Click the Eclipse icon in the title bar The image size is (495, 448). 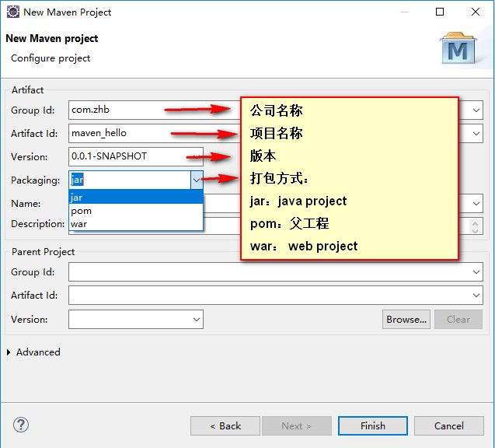[x=13, y=12]
